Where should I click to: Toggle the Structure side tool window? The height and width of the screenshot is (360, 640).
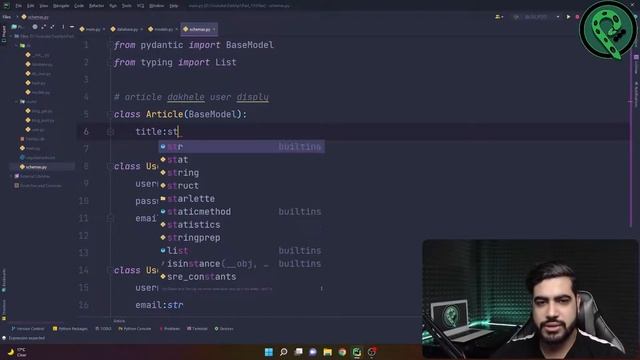point(4,309)
